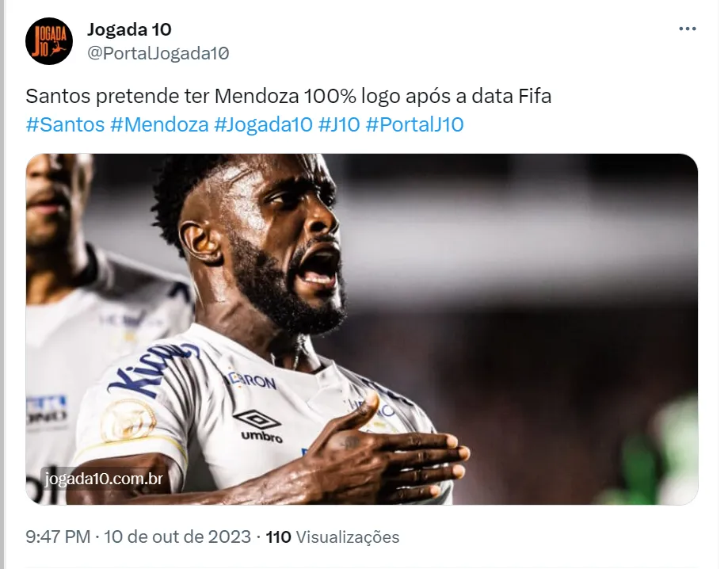728x569 pixels.
Task: Open the #Mendoza hashtag
Action: pos(159,124)
